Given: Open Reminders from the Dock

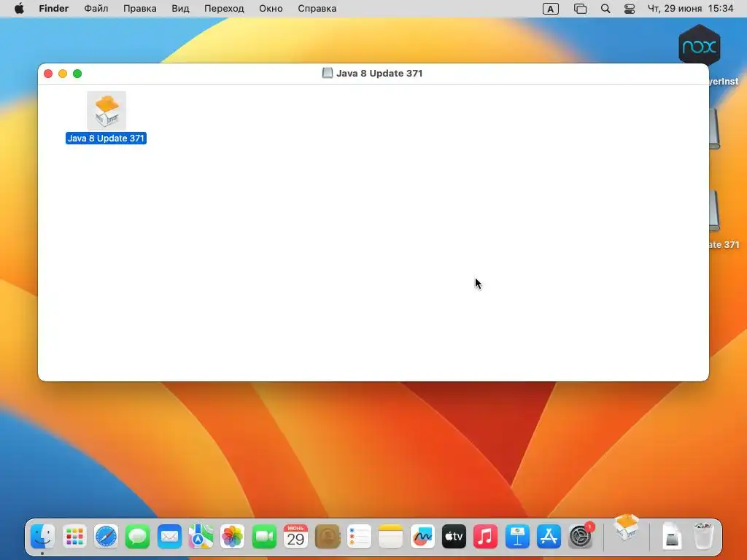Looking at the screenshot, I should click(359, 537).
